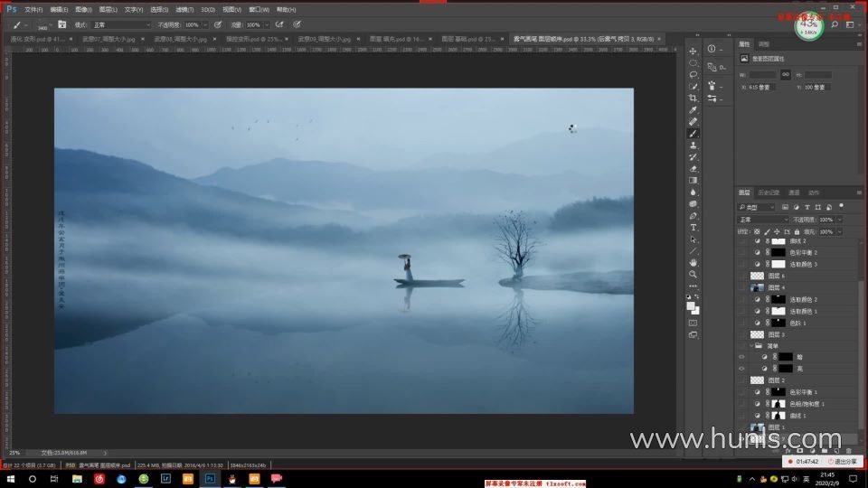Filter layers by pixel layers
This screenshot has width=868, height=488.
[785, 207]
